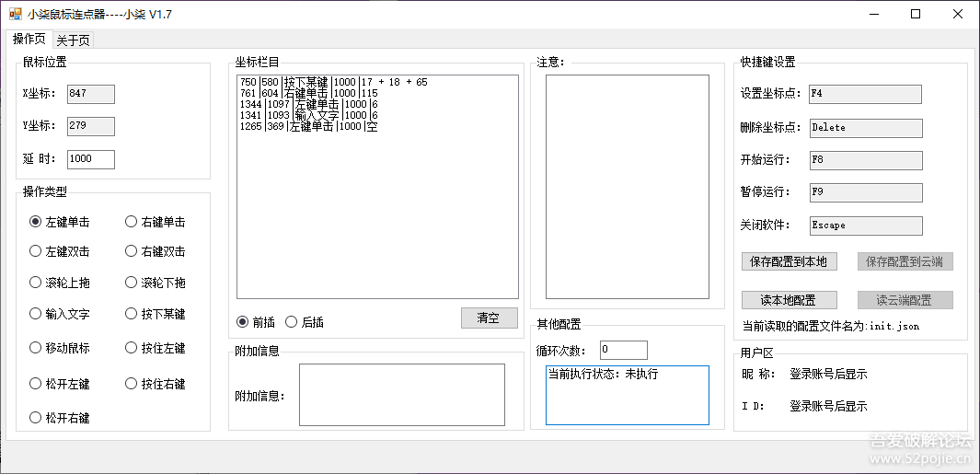Click the app icon in title bar
The width and height of the screenshot is (980, 474).
(15, 14)
